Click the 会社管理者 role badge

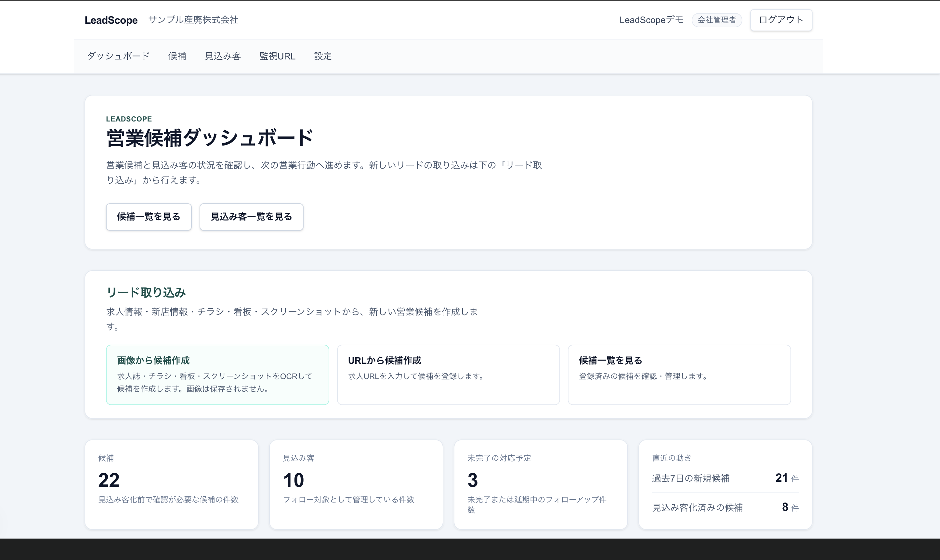[716, 20]
